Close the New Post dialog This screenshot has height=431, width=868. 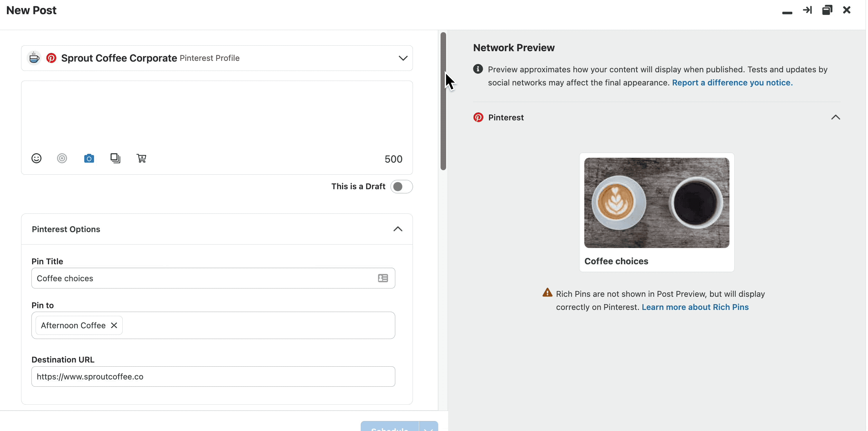pyautogui.click(x=847, y=10)
